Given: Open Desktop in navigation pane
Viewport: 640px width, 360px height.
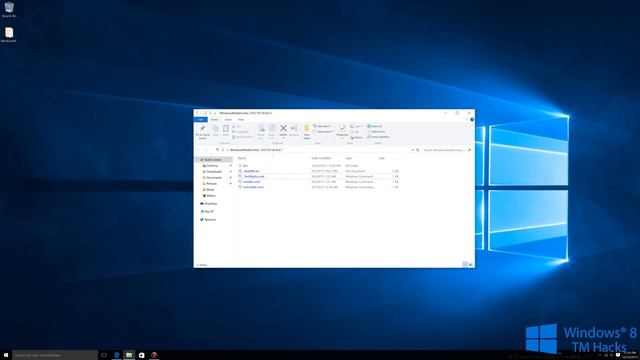Looking at the screenshot, I should [x=212, y=166].
